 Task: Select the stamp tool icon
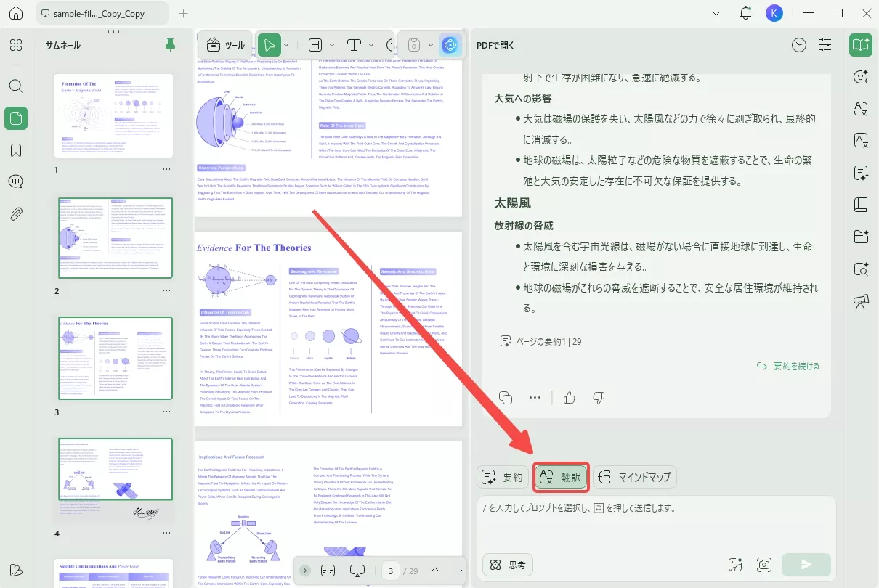(413, 45)
